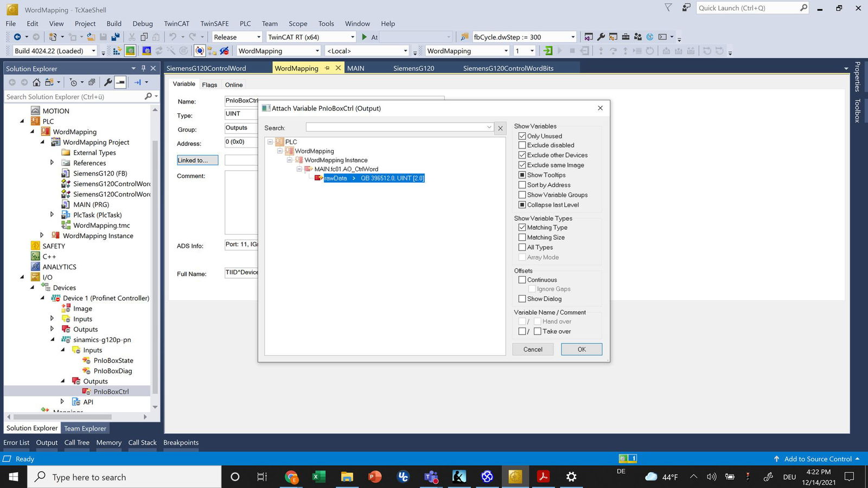Open Microsoft Teams from the taskbar
The height and width of the screenshot is (488, 868).
pos(431,477)
